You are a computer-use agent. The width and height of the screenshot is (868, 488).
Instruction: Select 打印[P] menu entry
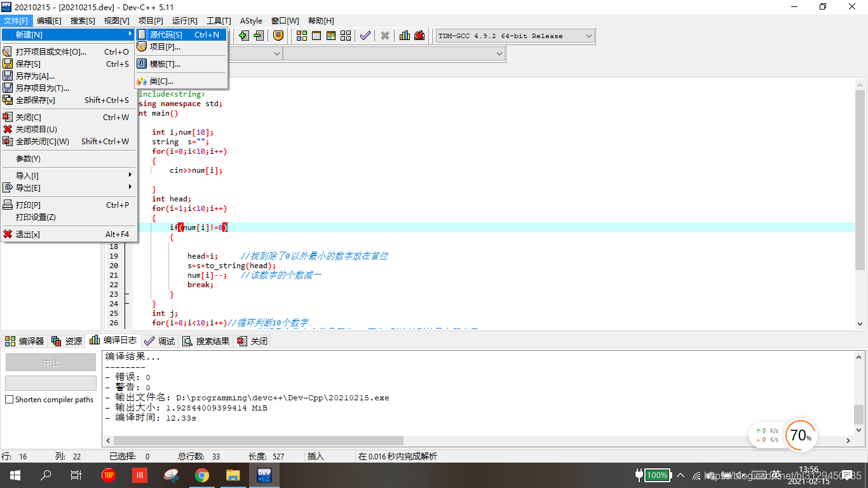pos(68,205)
